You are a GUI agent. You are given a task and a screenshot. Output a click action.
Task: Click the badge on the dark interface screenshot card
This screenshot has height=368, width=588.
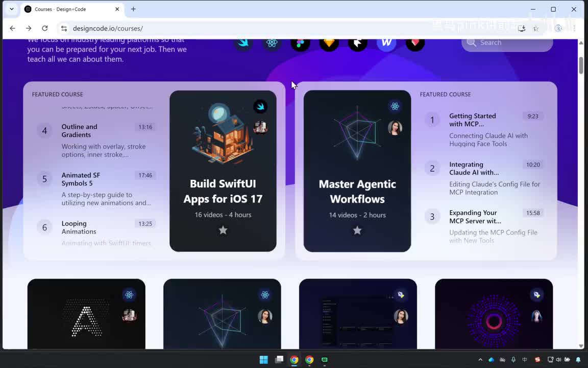coord(401,295)
